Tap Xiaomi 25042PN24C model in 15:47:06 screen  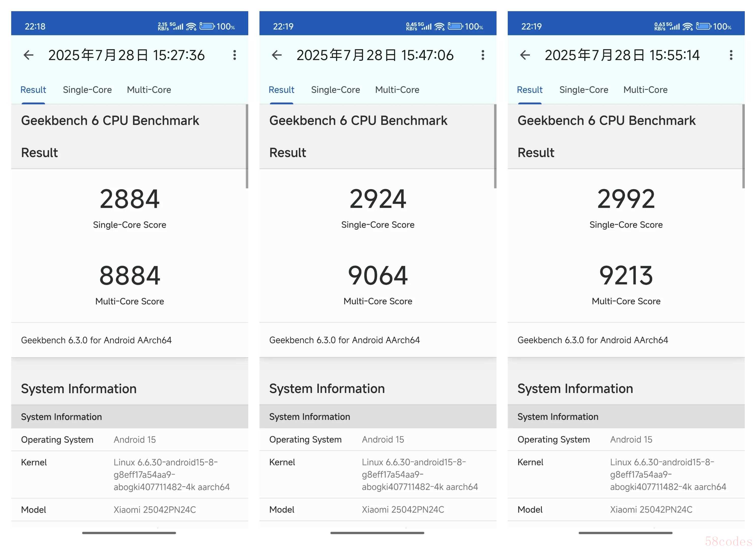(403, 510)
